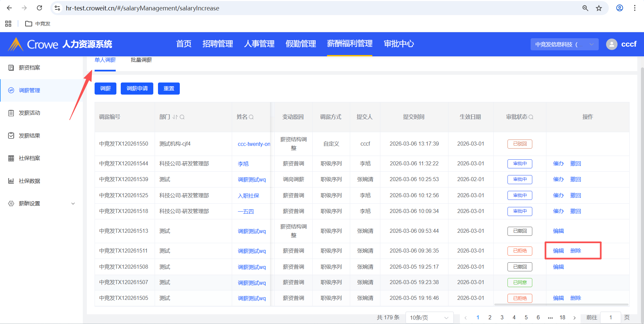Click the page number jump input field
This screenshot has width=644, height=324.
(x=610, y=318)
